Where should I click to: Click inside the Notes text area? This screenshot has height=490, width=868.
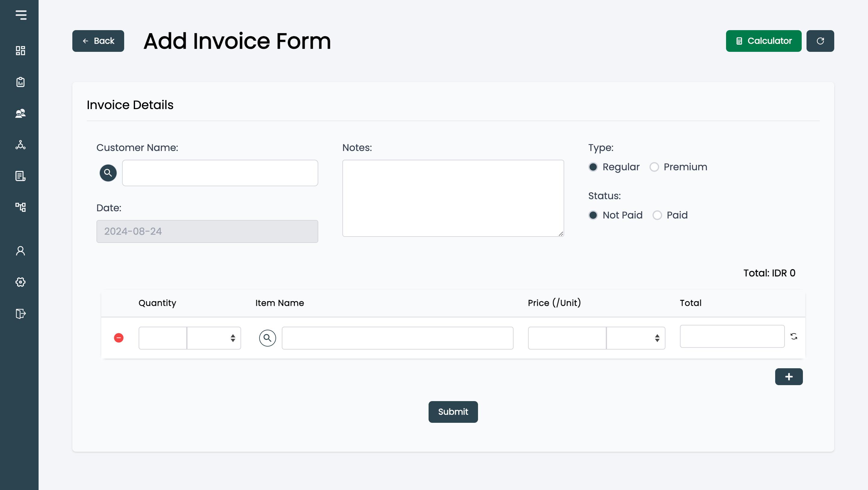pyautogui.click(x=453, y=198)
